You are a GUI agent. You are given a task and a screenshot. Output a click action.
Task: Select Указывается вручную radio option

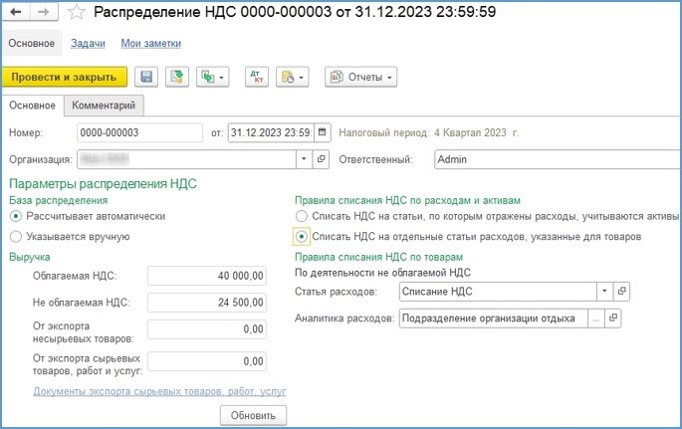(16, 237)
